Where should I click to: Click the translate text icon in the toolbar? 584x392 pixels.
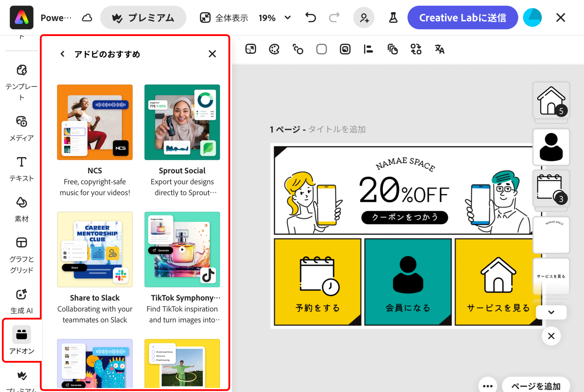pyautogui.click(x=439, y=49)
